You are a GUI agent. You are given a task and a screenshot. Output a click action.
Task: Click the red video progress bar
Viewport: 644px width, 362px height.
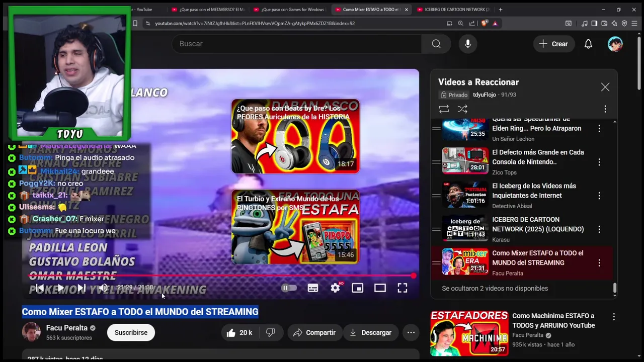point(221,276)
